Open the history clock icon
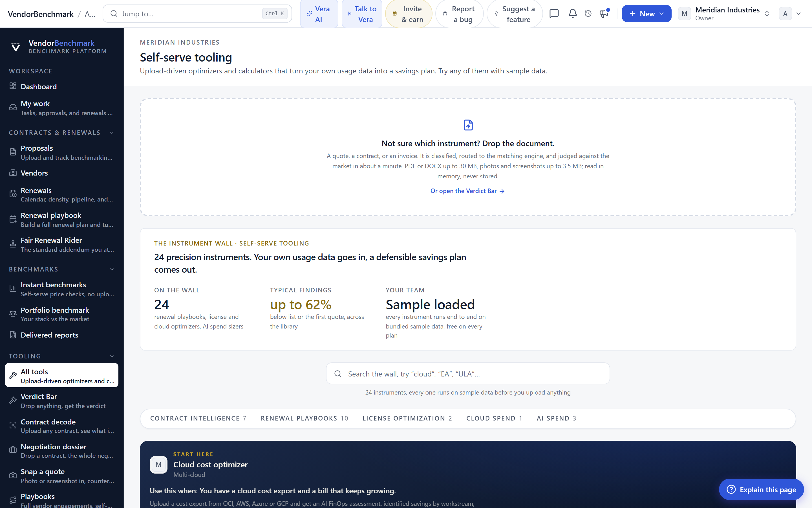The height and width of the screenshot is (508, 812). click(588, 14)
